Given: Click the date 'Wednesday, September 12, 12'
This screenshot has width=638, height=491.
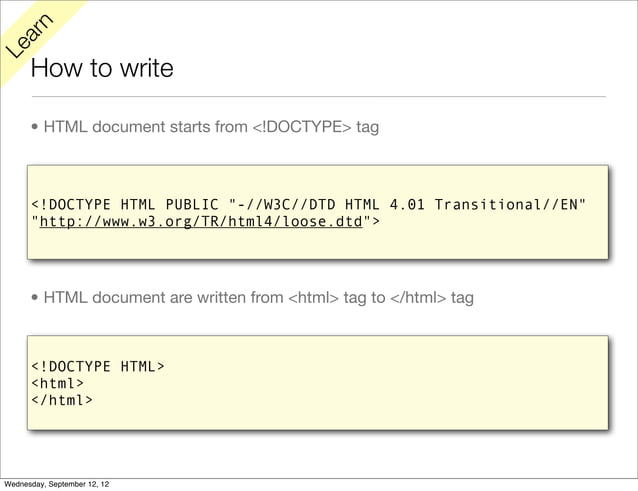Looking at the screenshot, I should (57, 484).
